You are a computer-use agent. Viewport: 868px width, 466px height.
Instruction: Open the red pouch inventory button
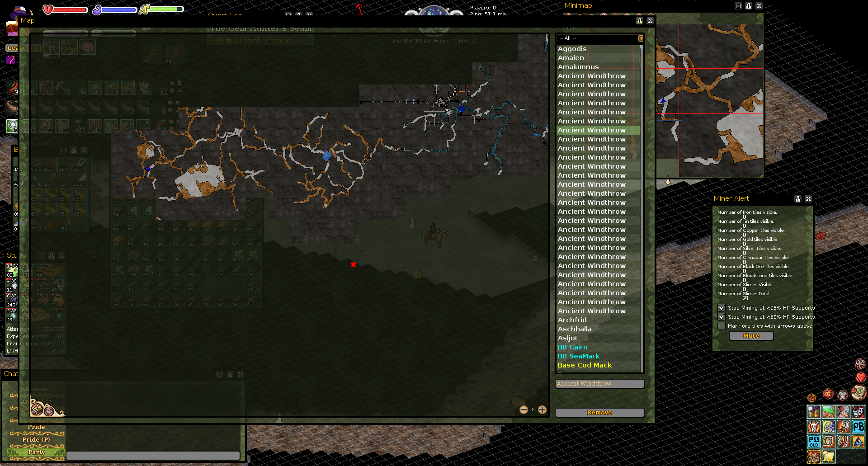point(828,394)
